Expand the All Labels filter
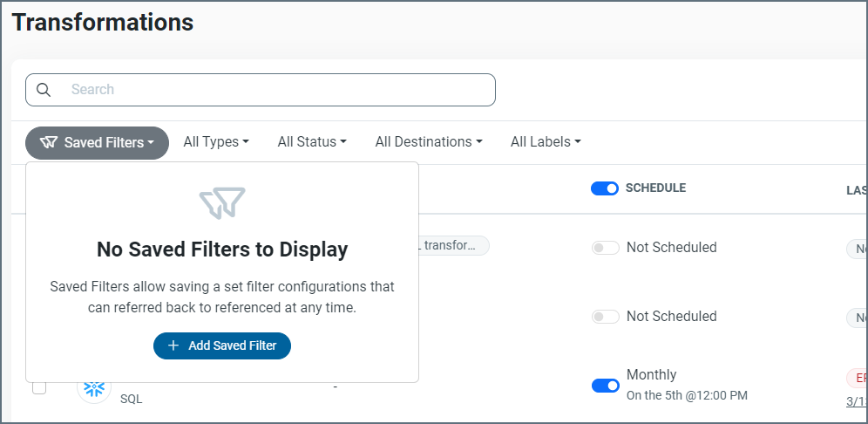868x424 pixels. (x=545, y=141)
